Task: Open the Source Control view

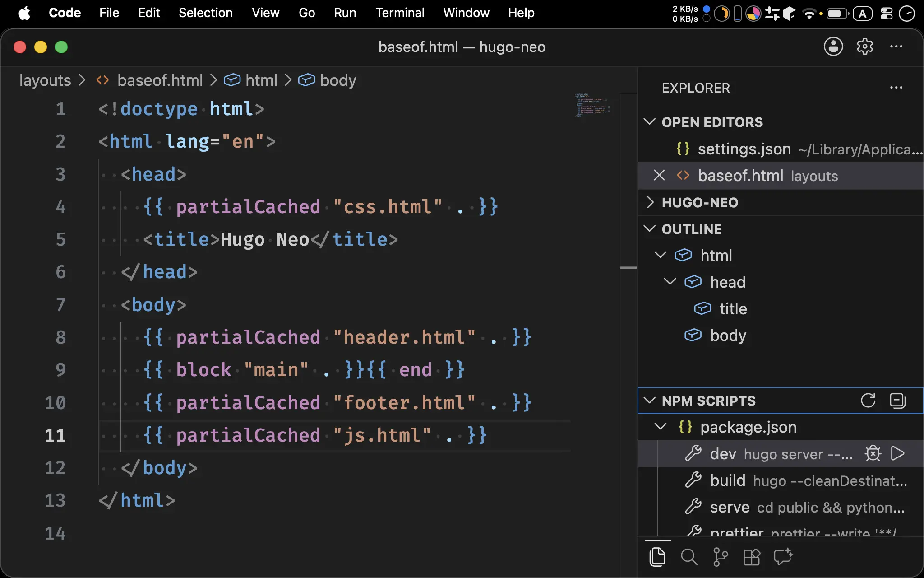Action: click(721, 557)
